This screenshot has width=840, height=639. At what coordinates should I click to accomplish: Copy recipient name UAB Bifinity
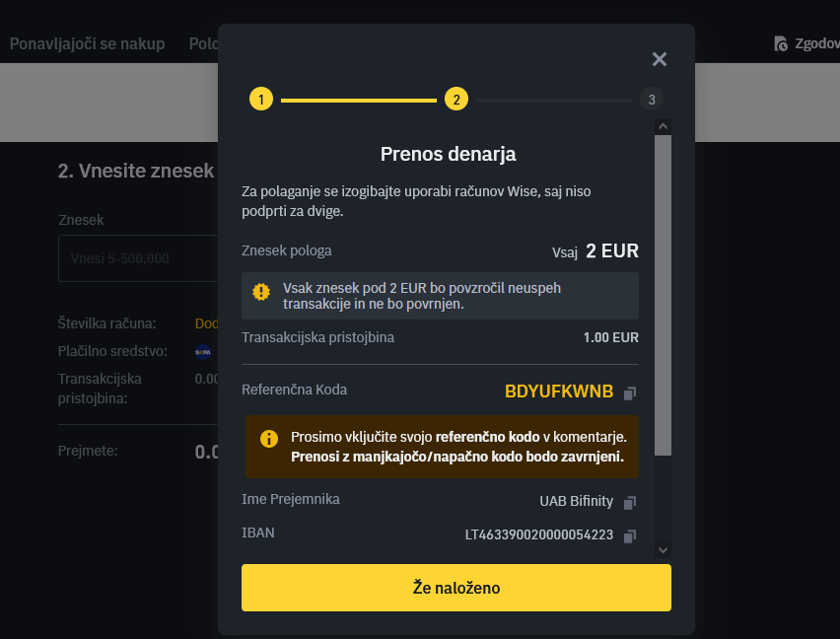click(630, 502)
